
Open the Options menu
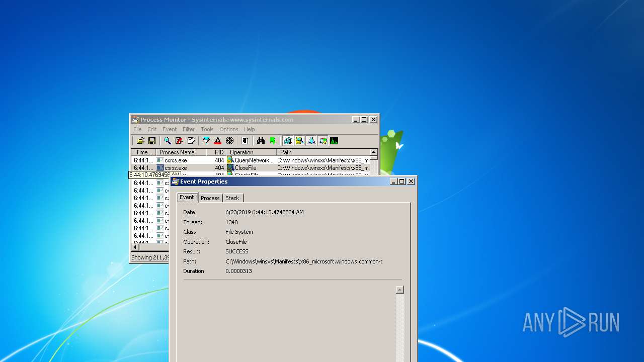click(x=228, y=129)
